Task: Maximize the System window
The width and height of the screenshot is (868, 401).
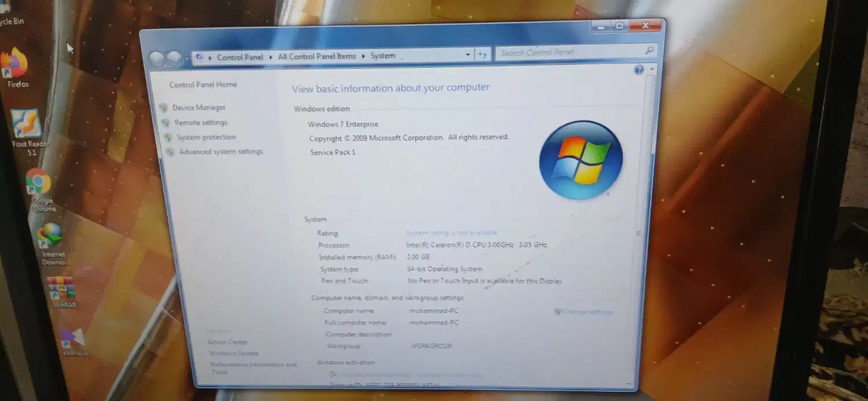Action: [619, 26]
